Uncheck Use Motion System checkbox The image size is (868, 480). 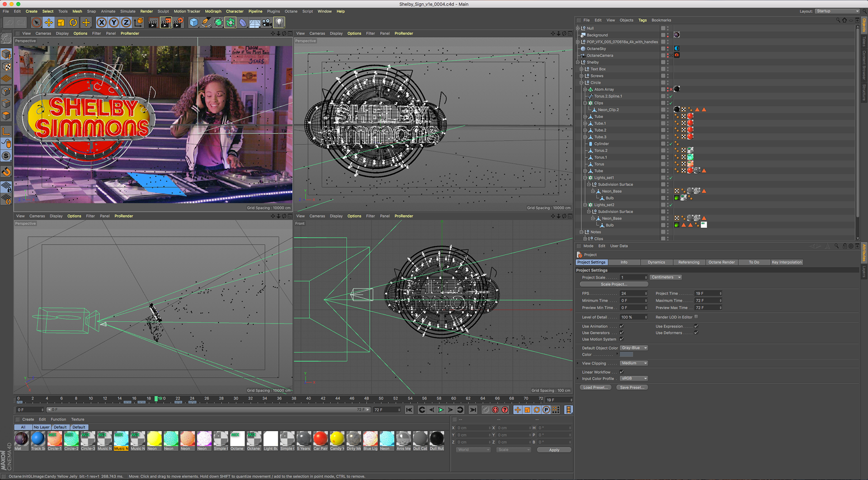point(622,339)
